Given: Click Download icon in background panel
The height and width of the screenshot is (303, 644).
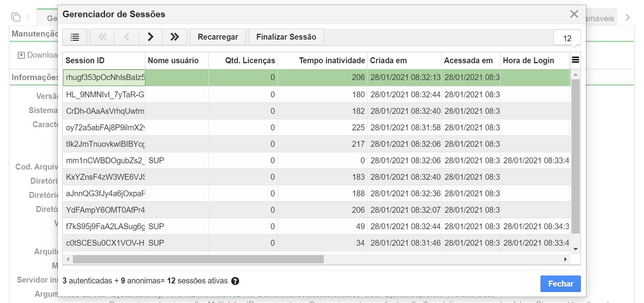Looking at the screenshot, I should coord(21,55).
